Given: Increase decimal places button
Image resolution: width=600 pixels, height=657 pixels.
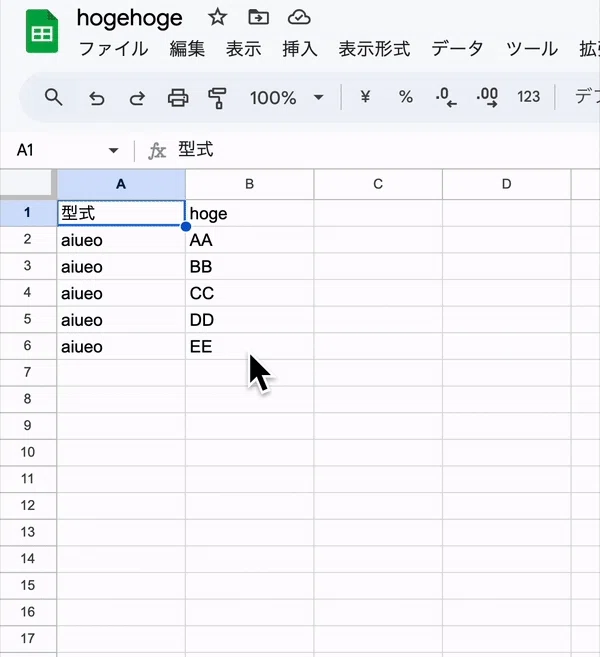Looking at the screenshot, I should click(487, 98).
